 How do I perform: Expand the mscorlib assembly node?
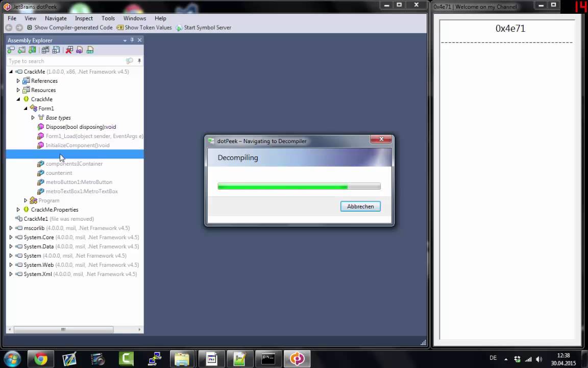pos(11,228)
